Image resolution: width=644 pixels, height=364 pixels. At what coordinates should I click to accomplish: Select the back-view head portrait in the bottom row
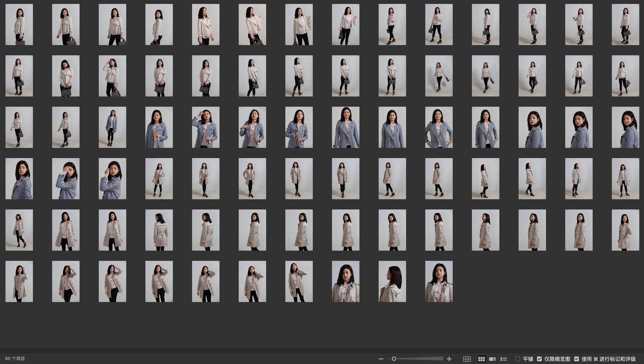pos(392,281)
